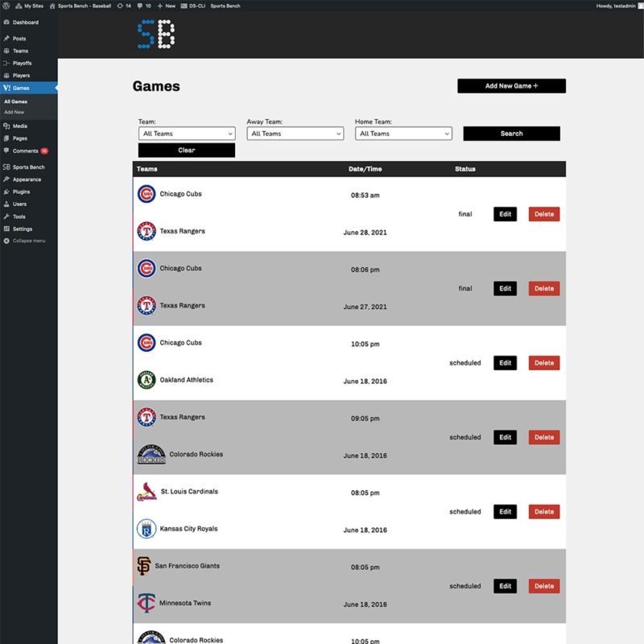The image size is (644, 644).
Task: Click DS-CLI in the admin bar
Action: [193, 6]
